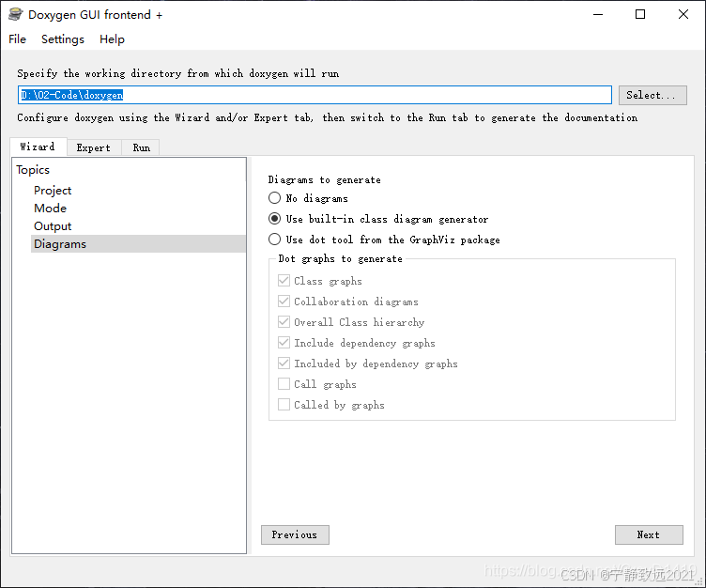Click the Topics header in list
Viewport: 706px width, 588px height.
[x=33, y=170]
